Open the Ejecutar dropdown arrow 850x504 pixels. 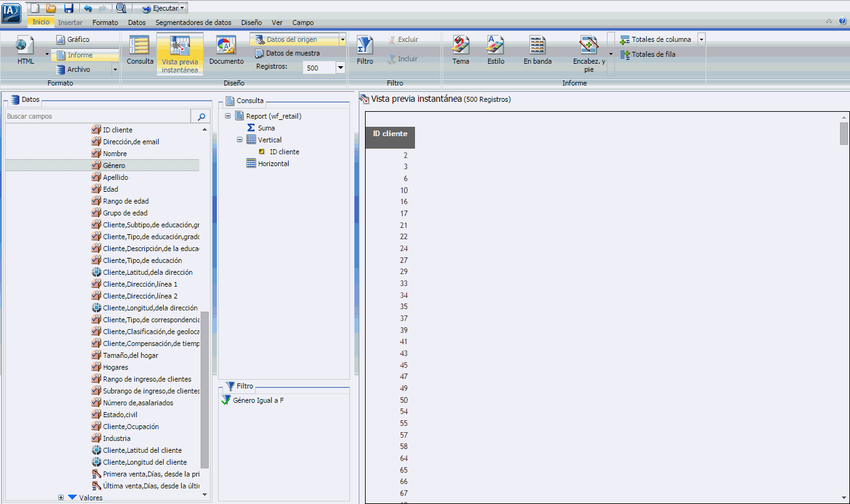[x=182, y=8]
